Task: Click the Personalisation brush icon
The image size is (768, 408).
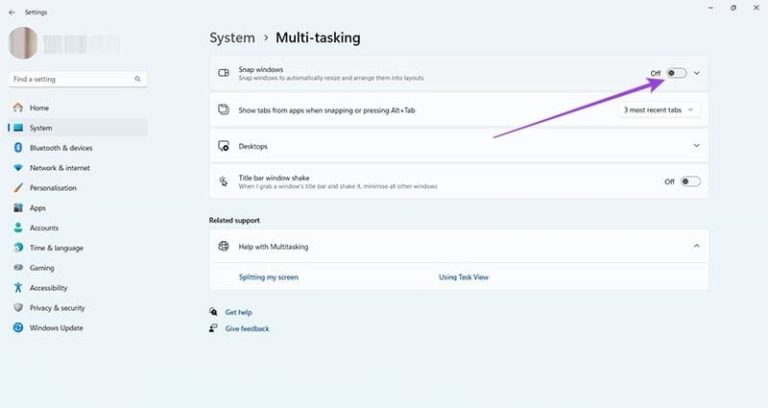Action: pos(18,188)
